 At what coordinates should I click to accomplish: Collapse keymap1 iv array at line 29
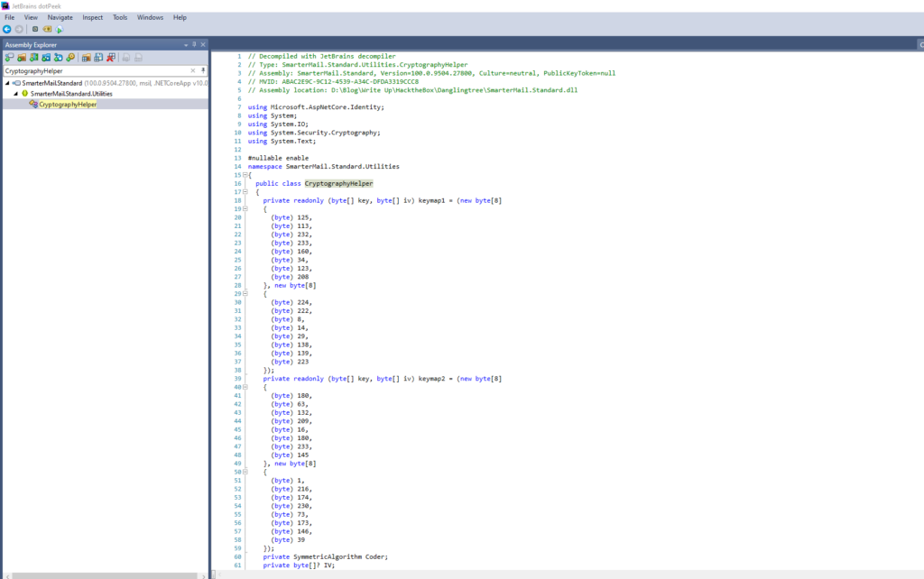[245, 293]
